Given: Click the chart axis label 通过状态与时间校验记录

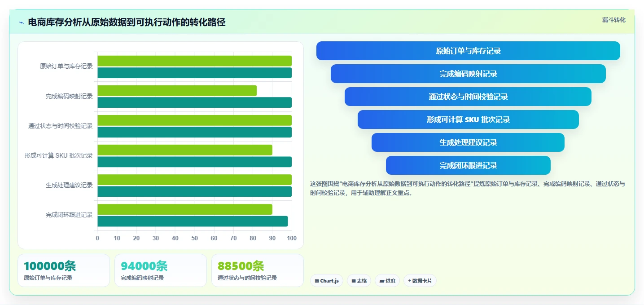Looking at the screenshot, I should point(61,126).
